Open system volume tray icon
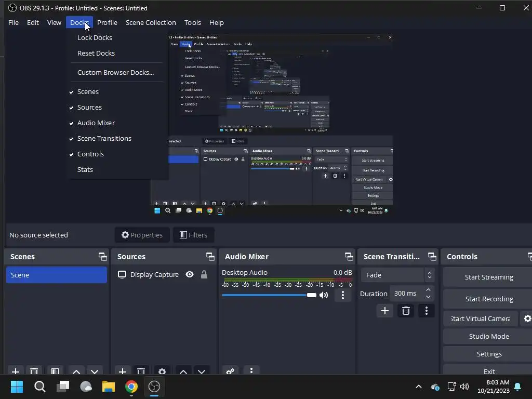 (x=464, y=387)
